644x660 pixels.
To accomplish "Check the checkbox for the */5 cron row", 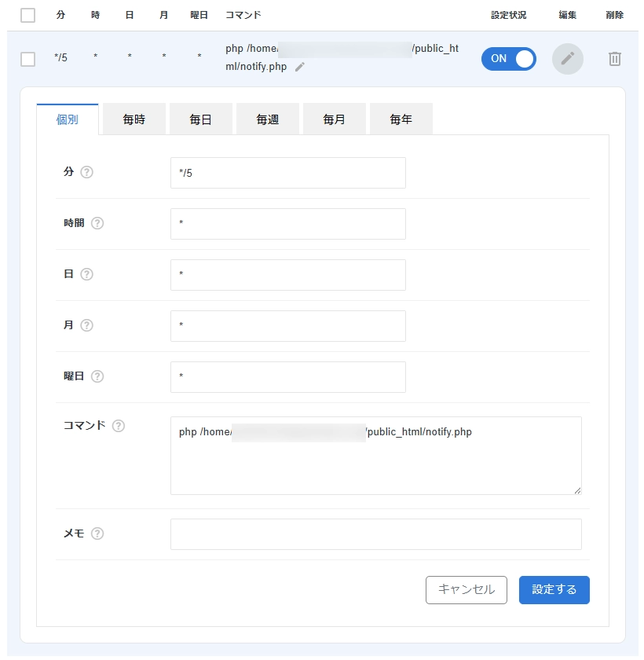I will tap(27, 59).
